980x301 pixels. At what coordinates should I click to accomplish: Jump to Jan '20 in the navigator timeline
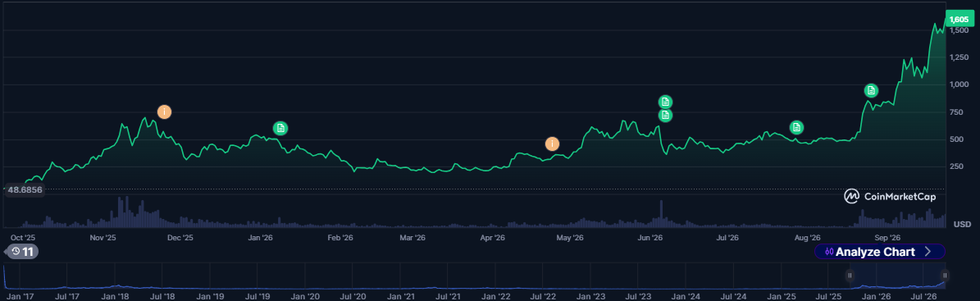[x=306, y=296]
